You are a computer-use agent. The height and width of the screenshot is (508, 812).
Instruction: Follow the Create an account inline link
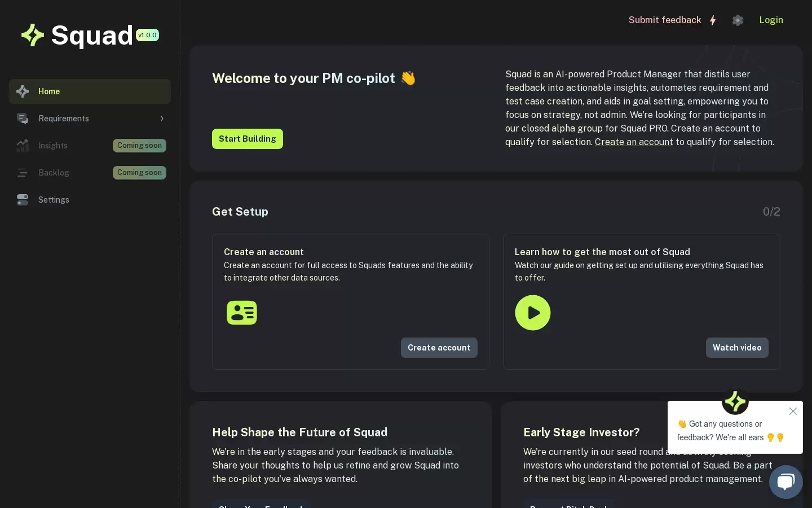pos(634,142)
